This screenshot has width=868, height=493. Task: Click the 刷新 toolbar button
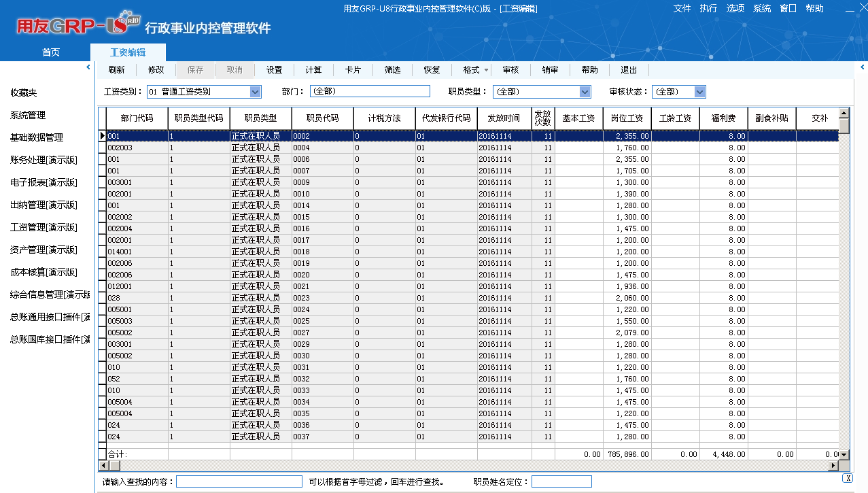[x=117, y=70]
